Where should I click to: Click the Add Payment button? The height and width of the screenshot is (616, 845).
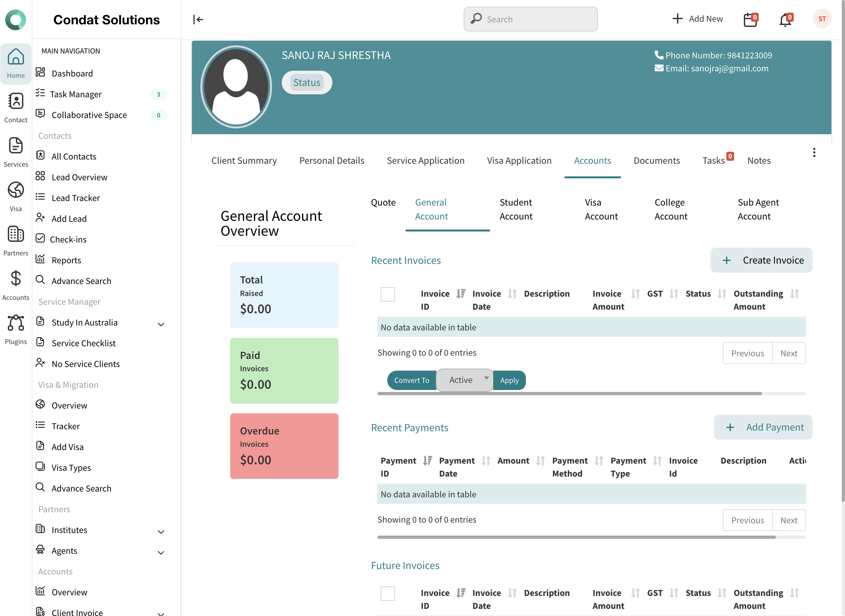point(763,427)
